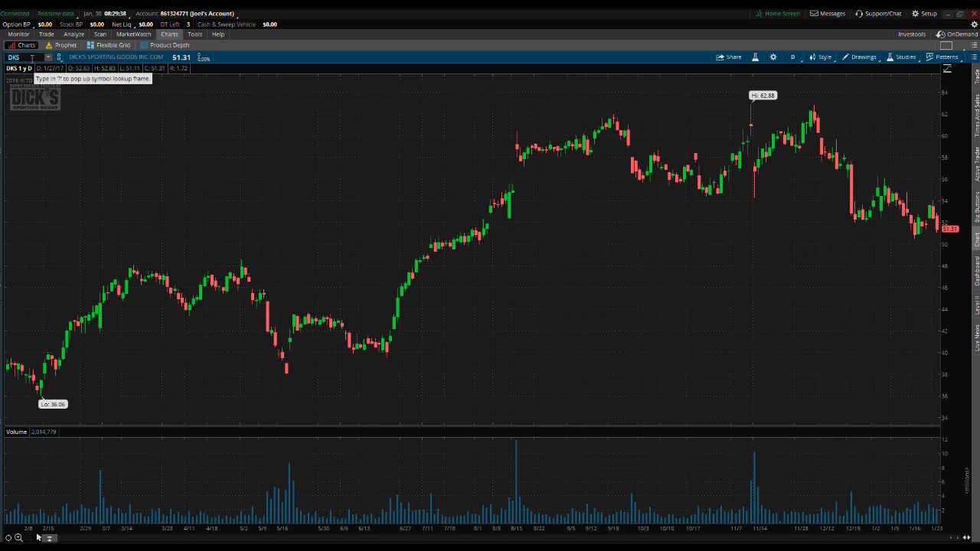
Task: Open the Prophet sub-tab
Action: point(61,45)
